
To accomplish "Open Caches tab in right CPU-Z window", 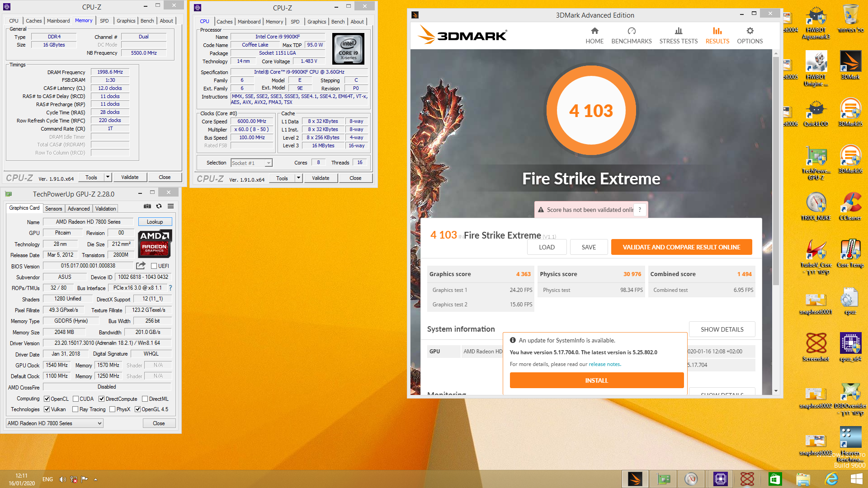I will click(x=224, y=22).
